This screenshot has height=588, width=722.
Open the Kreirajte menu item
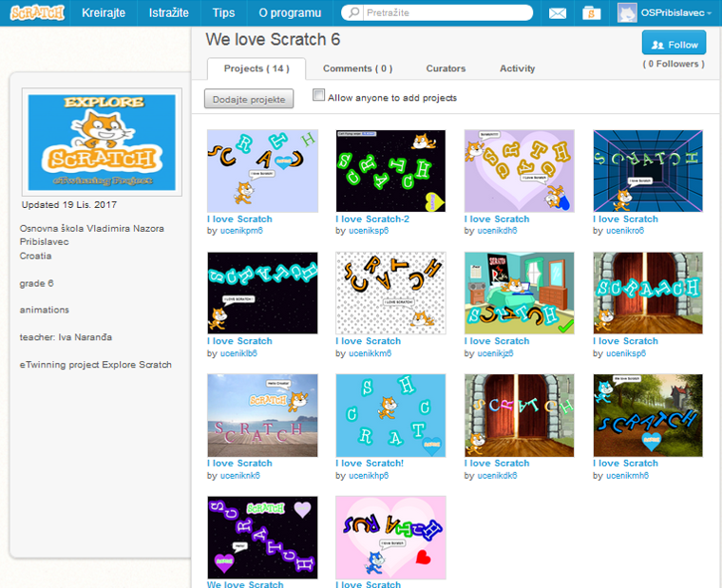[x=104, y=13]
